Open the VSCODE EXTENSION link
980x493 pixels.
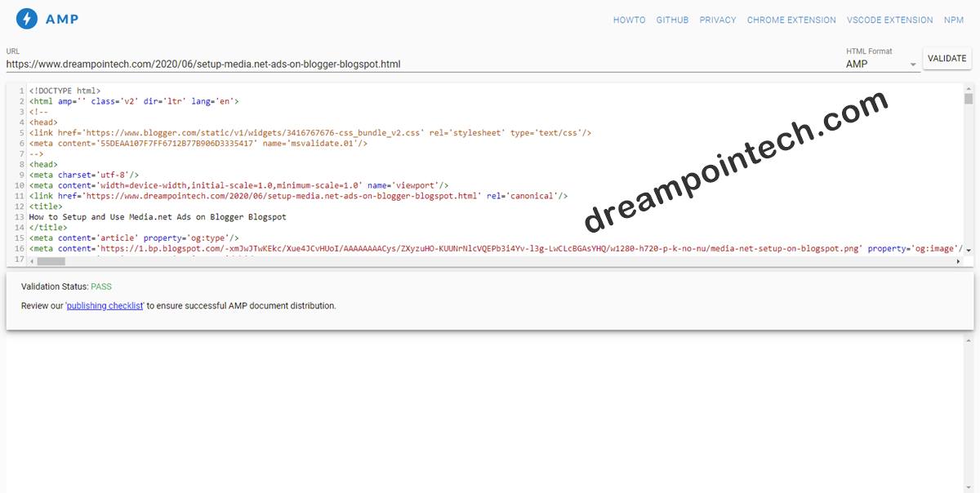[x=889, y=20]
